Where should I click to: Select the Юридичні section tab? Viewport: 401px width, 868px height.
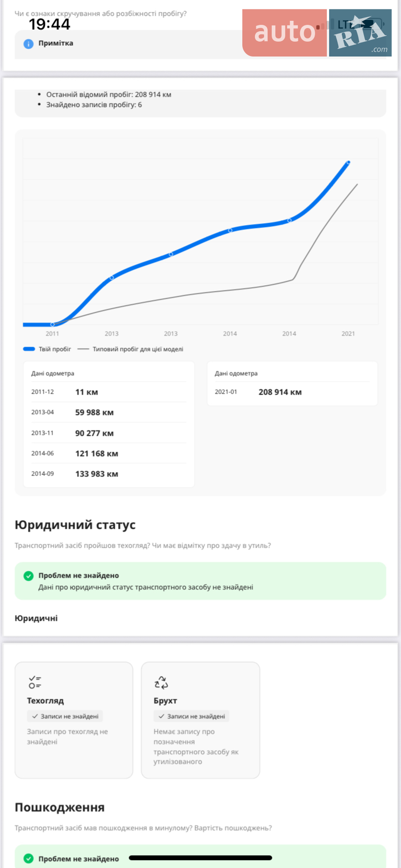(36, 618)
